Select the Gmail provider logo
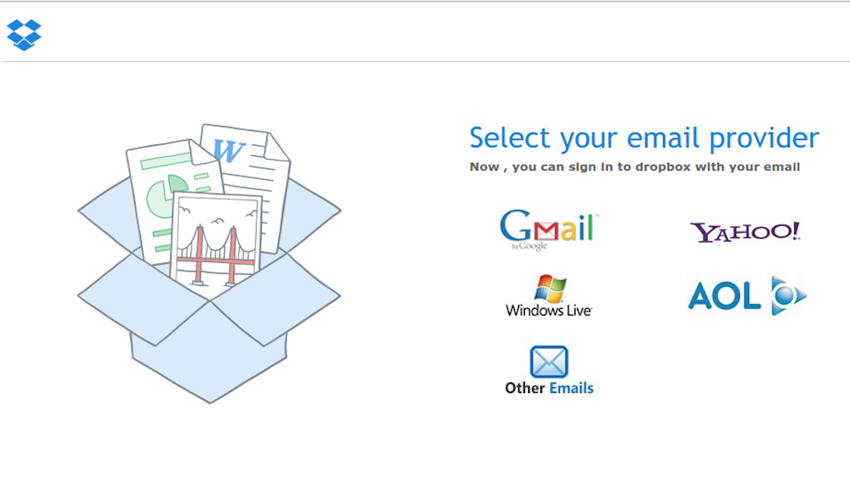Image resolution: width=850 pixels, height=504 pixels. (549, 229)
